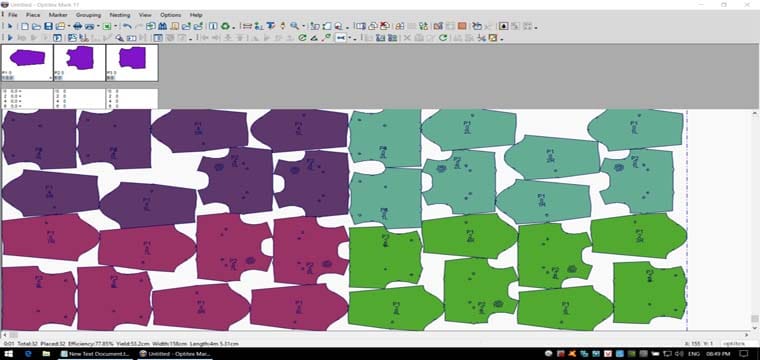Select the first purple piece thumbnail

click(27, 63)
